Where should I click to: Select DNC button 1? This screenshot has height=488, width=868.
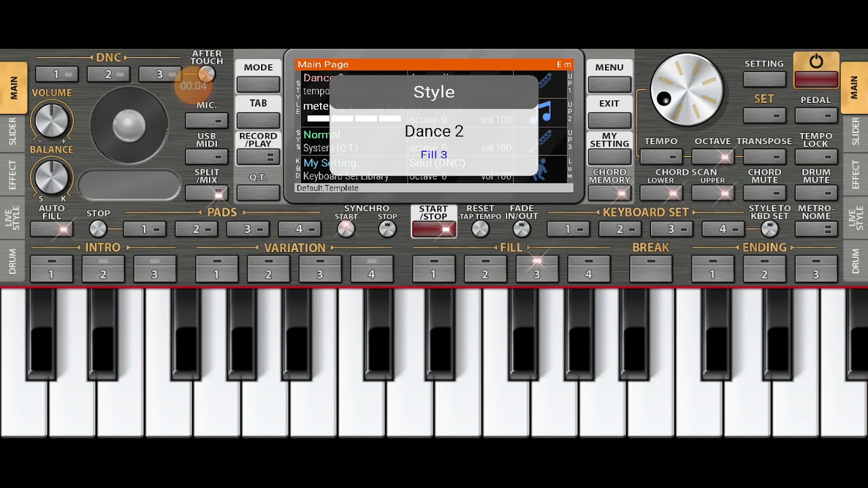coord(56,74)
